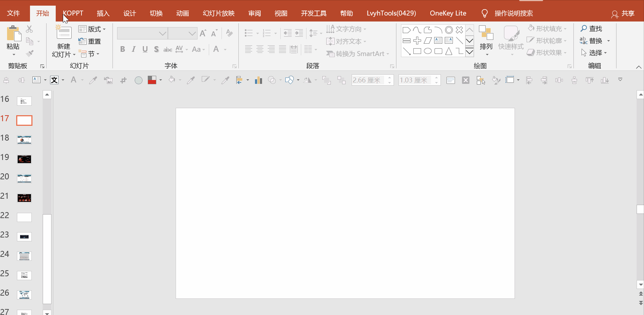Open the 幻灯片放映 tab
The height and width of the screenshot is (315, 644).
219,13
